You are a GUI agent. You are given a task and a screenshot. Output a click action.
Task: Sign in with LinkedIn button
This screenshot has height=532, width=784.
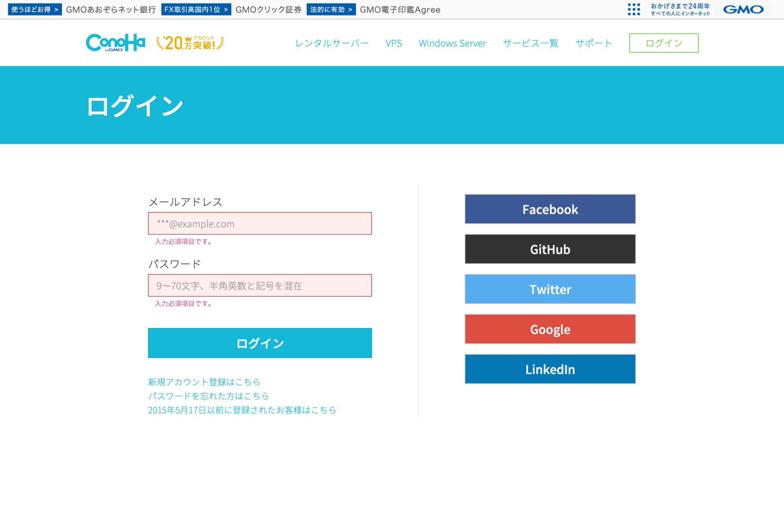550,369
